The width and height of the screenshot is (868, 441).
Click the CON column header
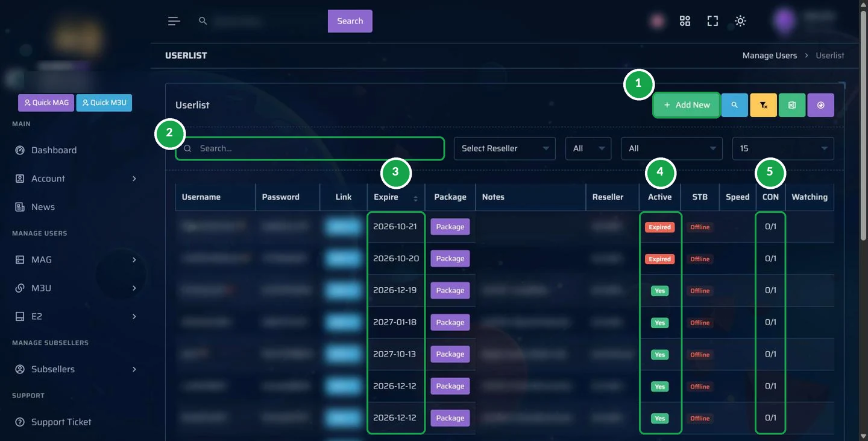(770, 197)
